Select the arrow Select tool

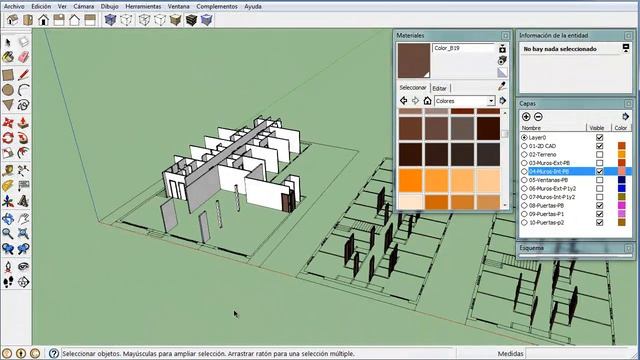(x=8, y=42)
